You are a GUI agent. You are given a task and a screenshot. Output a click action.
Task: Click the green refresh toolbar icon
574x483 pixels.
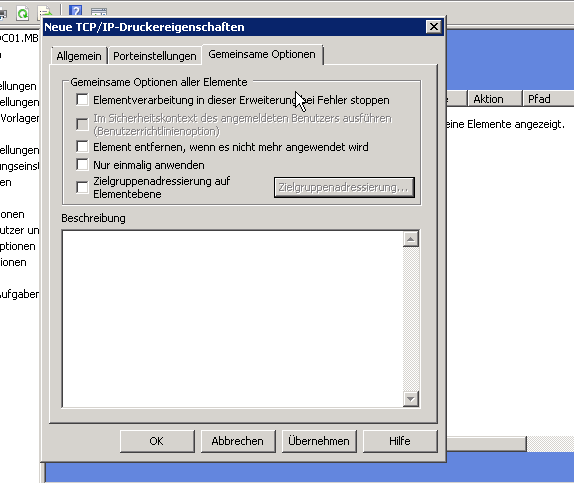[23, 14]
